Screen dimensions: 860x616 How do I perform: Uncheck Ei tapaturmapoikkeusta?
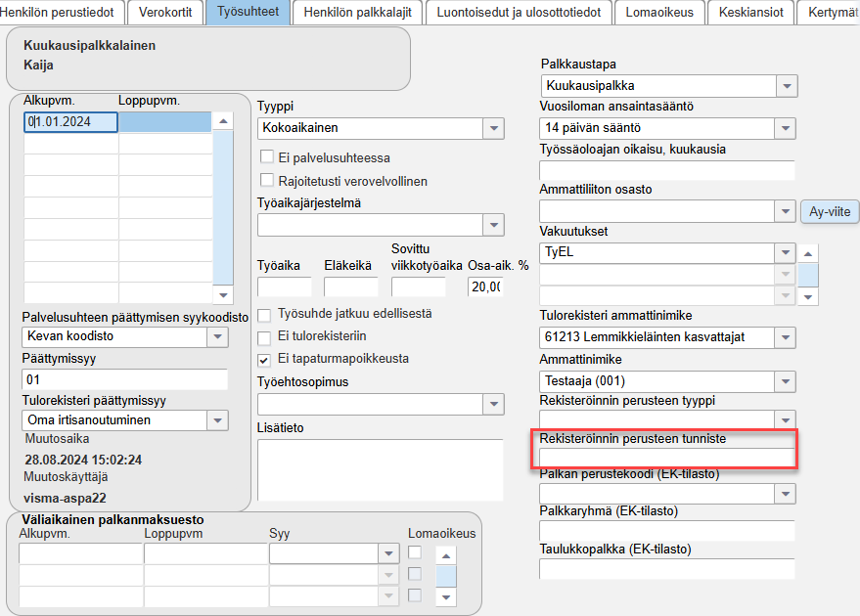pyautogui.click(x=263, y=359)
